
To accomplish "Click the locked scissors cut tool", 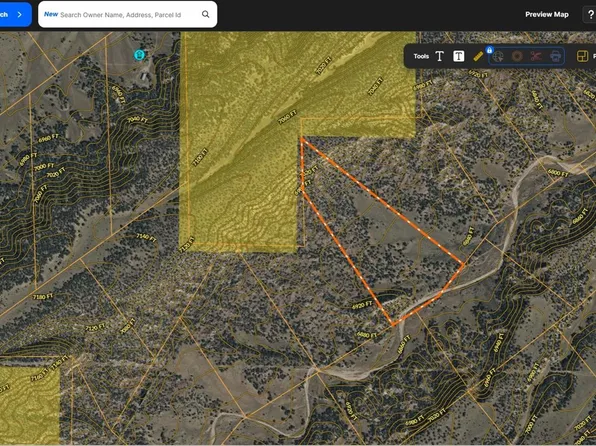I will (536, 57).
